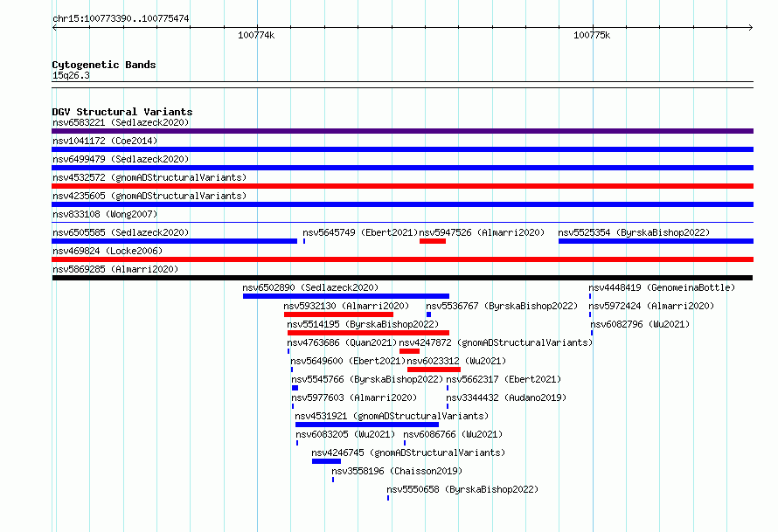The height and width of the screenshot is (532, 778).
Task: Select the red bar under nsv4532572
Action: (x=402, y=186)
